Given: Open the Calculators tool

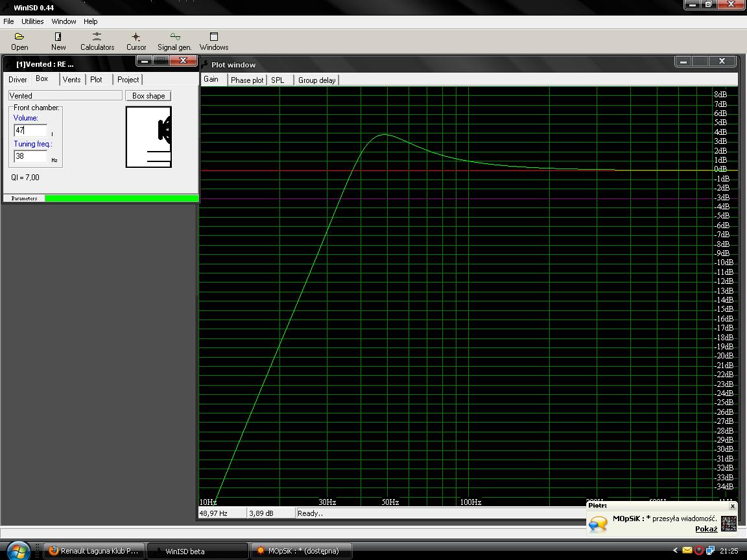Looking at the screenshot, I should coord(97,41).
